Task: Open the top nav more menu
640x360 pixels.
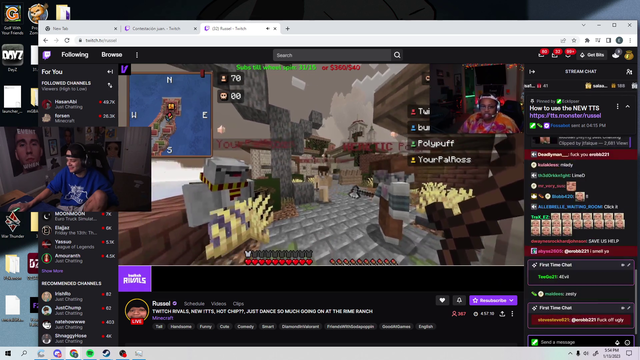Action: pos(137,55)
